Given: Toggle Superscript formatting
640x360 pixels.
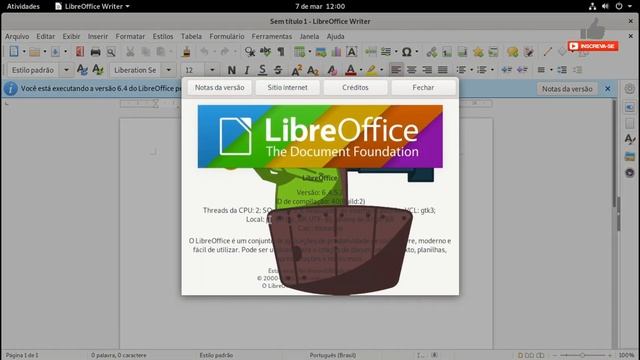Looking at the screenshot, I should (297, 70).
